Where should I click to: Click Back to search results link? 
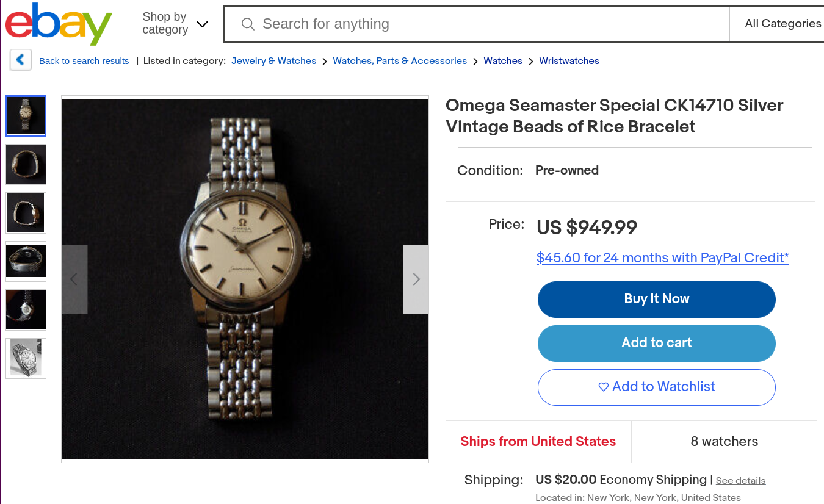[84, 61]
